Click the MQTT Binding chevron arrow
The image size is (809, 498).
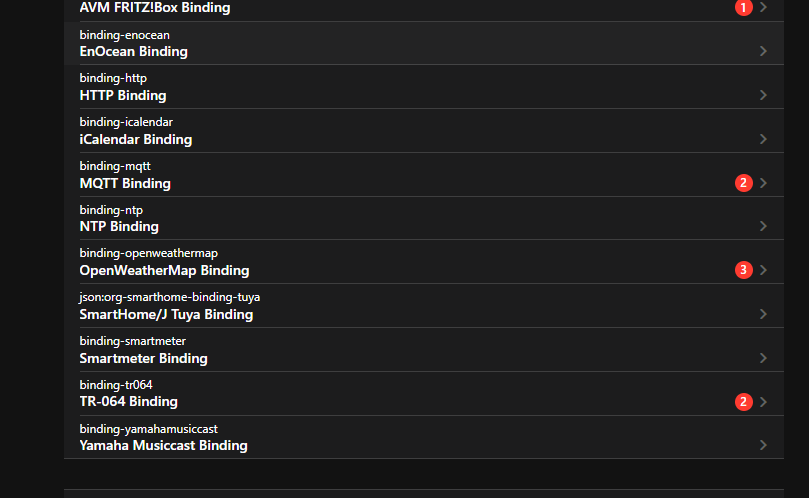coord(763,183)
